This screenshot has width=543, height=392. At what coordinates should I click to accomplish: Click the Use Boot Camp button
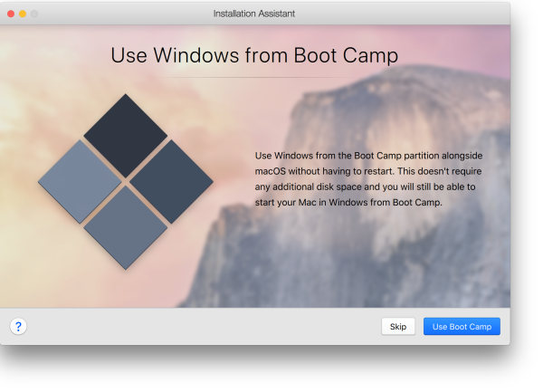462,327
